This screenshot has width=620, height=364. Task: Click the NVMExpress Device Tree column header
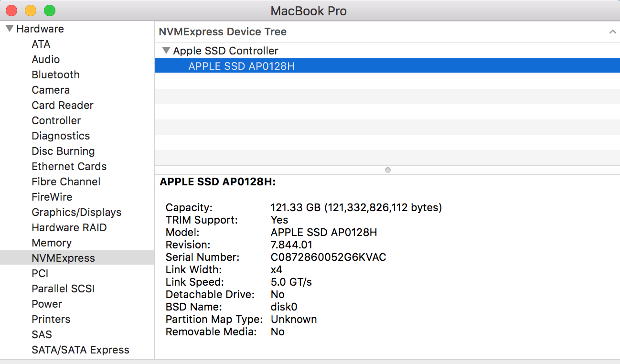click(x=387, y=32)
